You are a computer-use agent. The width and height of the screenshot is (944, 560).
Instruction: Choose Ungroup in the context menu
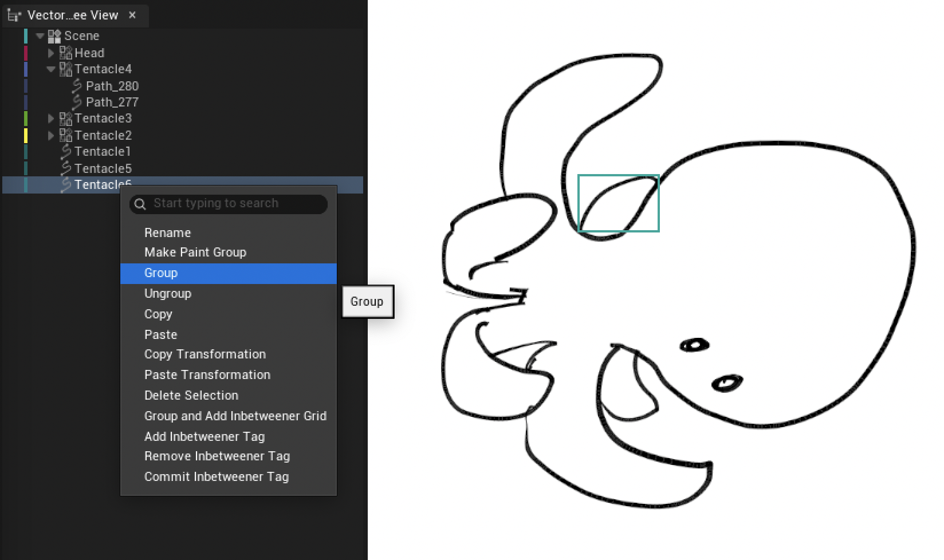click(x=168, y=293)
